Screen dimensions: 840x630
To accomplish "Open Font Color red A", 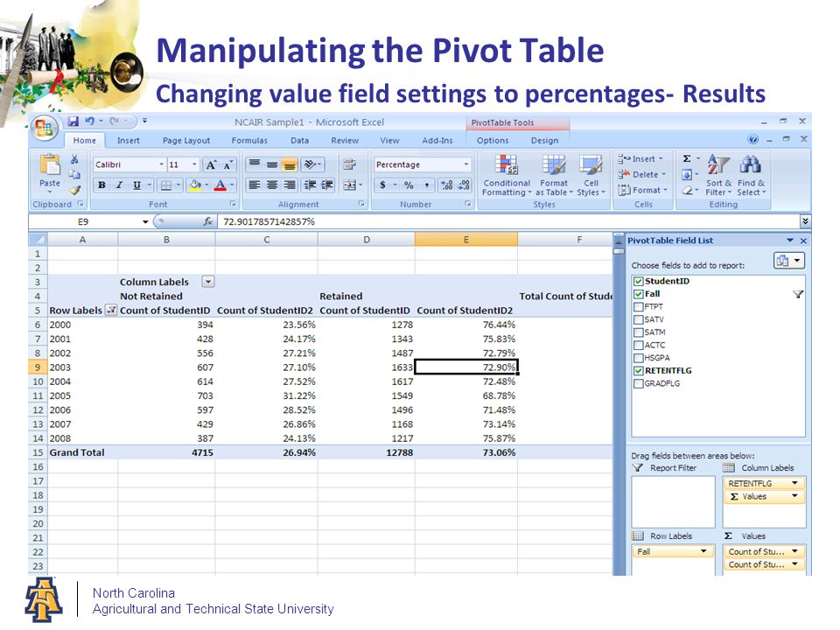I will point(220,185).
